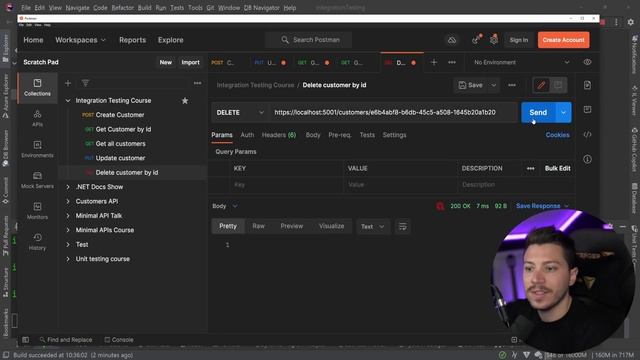Viewport: 640px width, 360px height.
Task: Open the No Environment dropdown
Action: tap(521, 62)
